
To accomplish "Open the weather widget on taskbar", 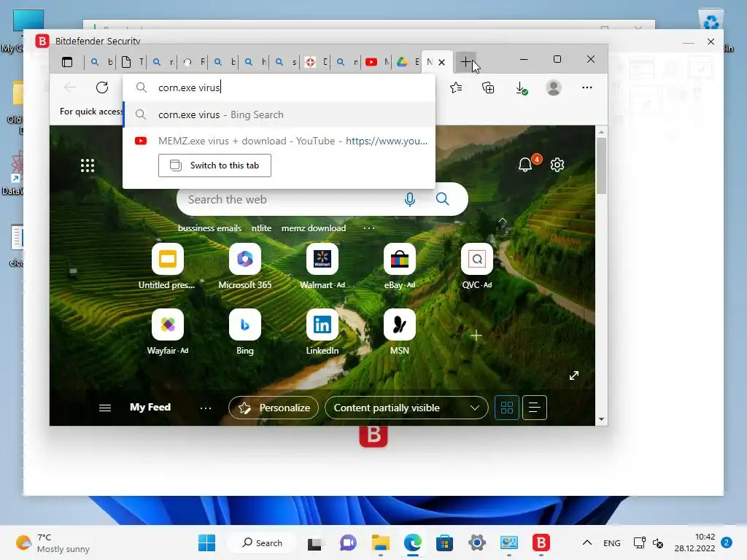I will pos(53,542).
